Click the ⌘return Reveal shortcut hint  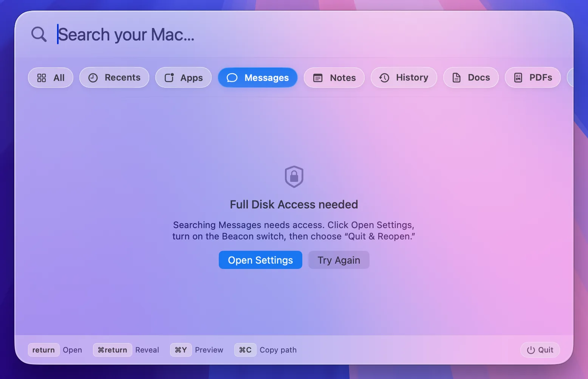(x=126, y=350)
